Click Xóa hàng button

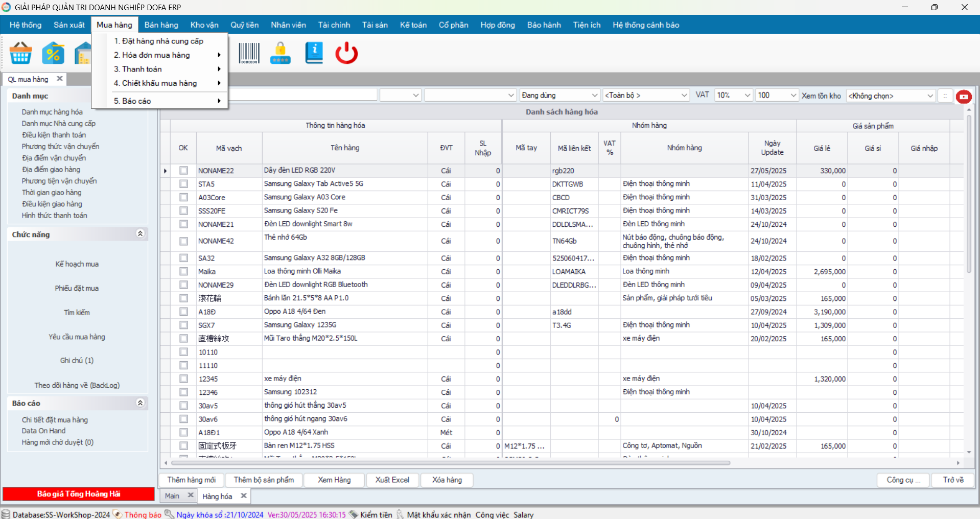447,480
